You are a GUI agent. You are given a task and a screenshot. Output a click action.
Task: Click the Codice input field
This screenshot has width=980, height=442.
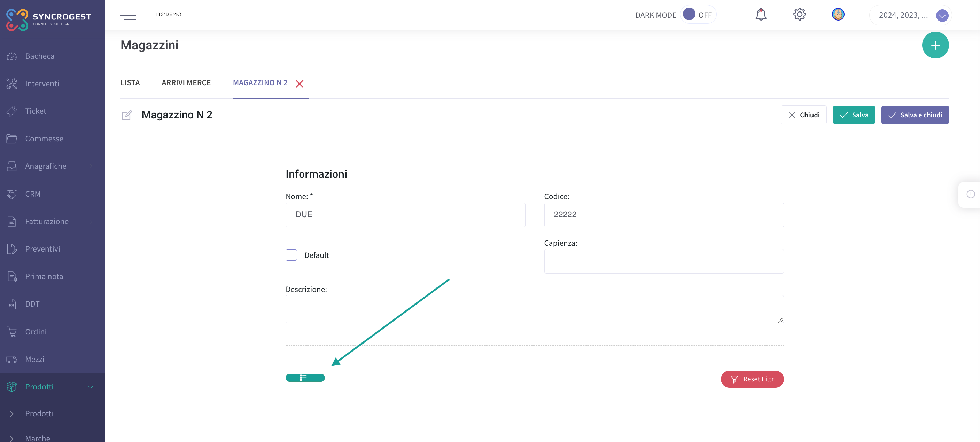(x=664, y=214)
